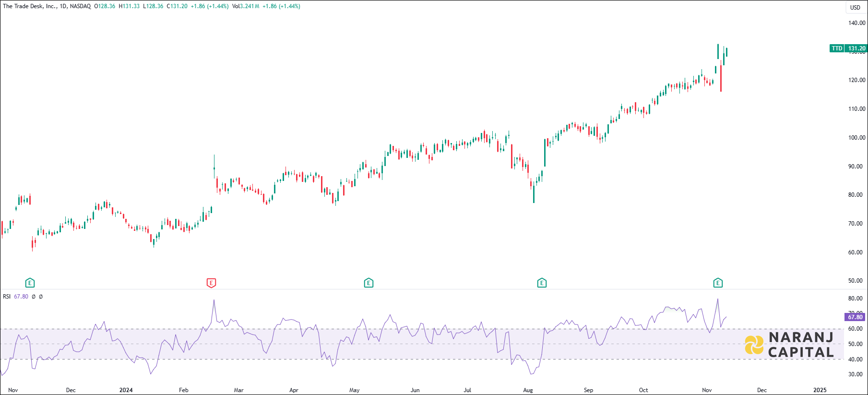The width and height of the screenshot is (868, 395).
Task: Click the second Ø symbol in RSI legend
Action: click(x=41, y=297)
